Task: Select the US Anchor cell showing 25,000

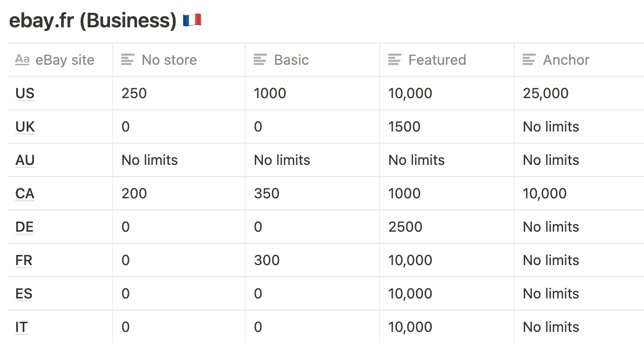Action: coord(579,94)
